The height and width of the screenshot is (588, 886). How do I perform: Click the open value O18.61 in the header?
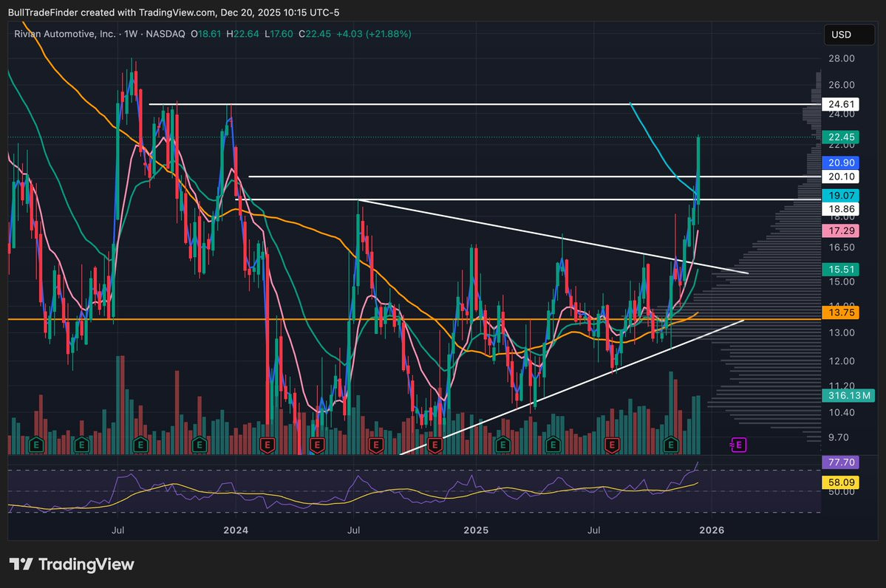pyautogui.click(x=205, y=34)
